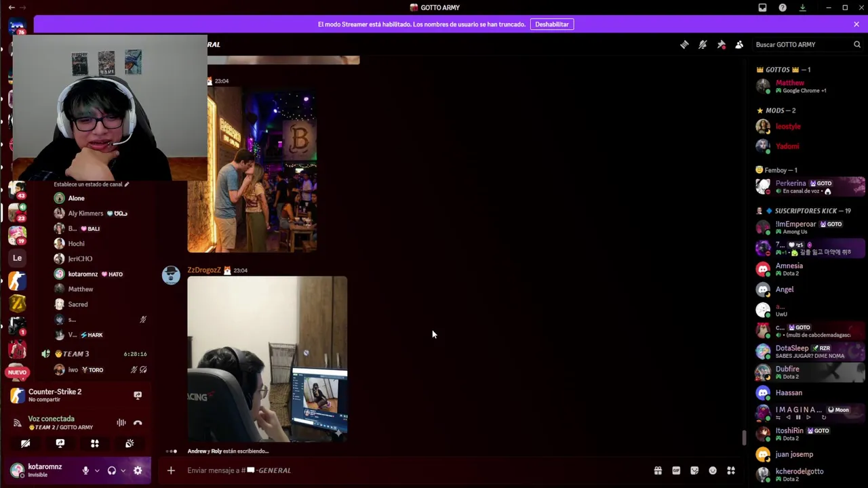Open the gift icon in message bar
Viewport: 868px width, 488px height.
pos(658,470)
